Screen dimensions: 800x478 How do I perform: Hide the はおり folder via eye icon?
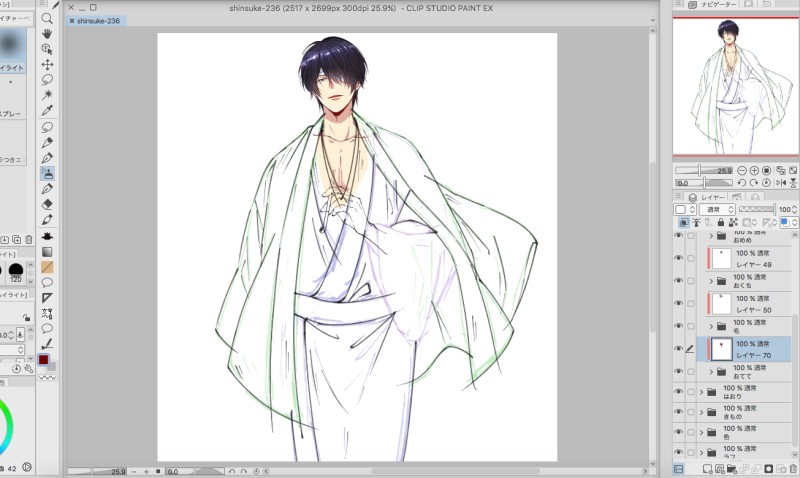[x=679, y=391]
